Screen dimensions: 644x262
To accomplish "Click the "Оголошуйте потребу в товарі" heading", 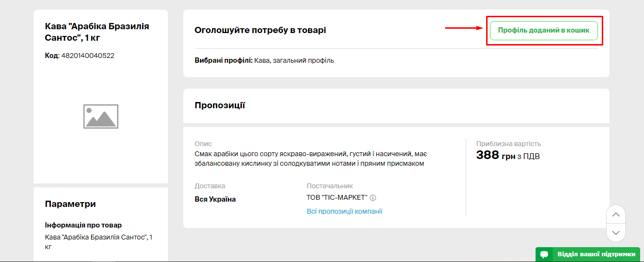I will click(x=260, y=30).
